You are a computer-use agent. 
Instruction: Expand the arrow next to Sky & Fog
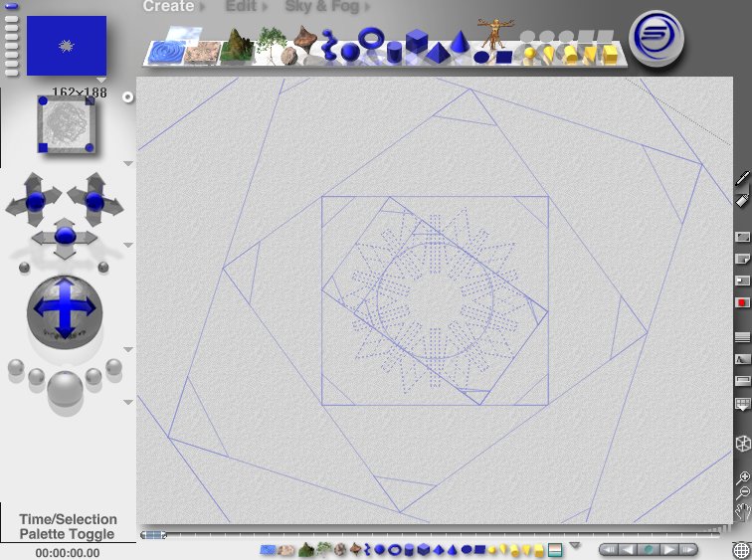tap(367, 7)
